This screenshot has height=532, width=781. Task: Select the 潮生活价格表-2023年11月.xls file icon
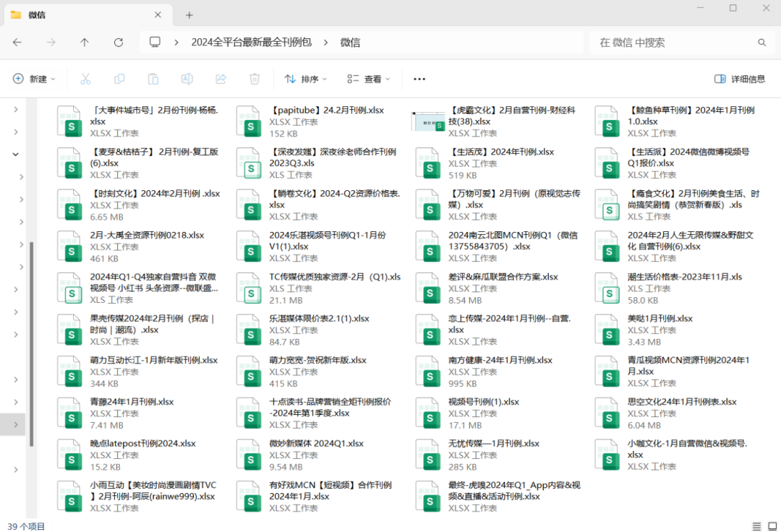(607, 288)
